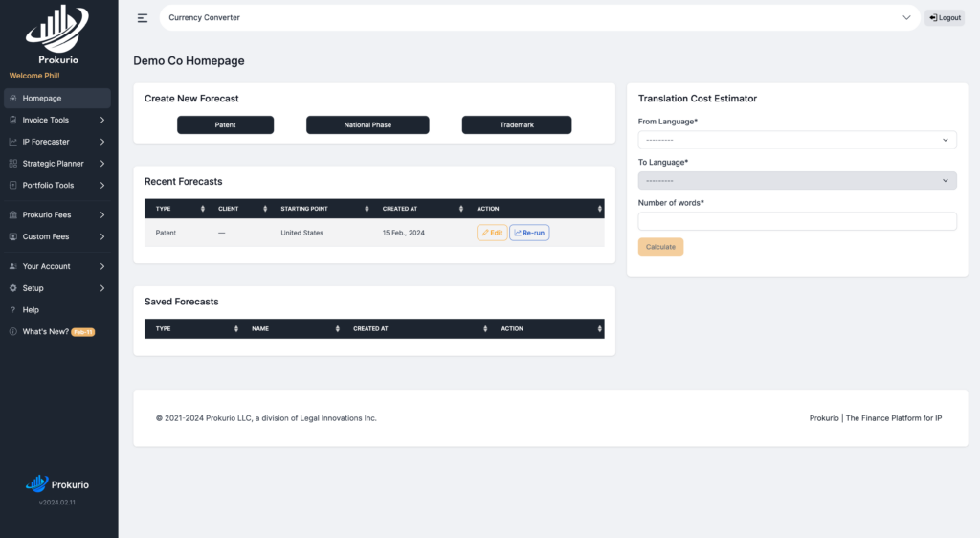Click the Portfolio Tools icon
980x538 pixels.
tap(13, 186)
